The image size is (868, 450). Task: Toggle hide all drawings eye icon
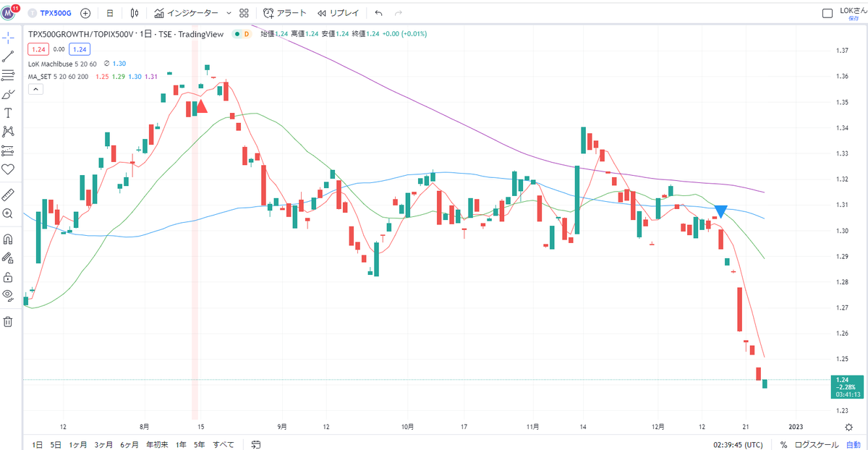point(9,295)
